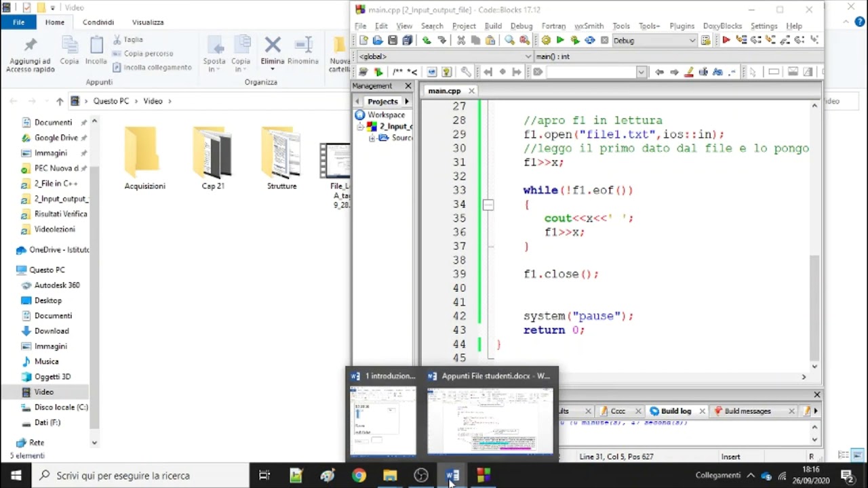Viewport: 868px width, 488px height.
Task: Select Disco locale (C:) in sidebar
Action: click(61, 407)
